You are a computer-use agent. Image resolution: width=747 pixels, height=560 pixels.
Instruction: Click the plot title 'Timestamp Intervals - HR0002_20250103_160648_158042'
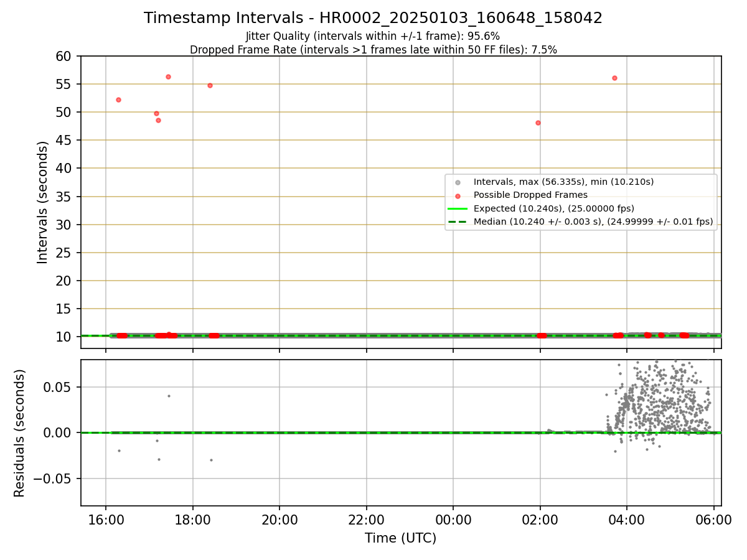coord(373,18)
